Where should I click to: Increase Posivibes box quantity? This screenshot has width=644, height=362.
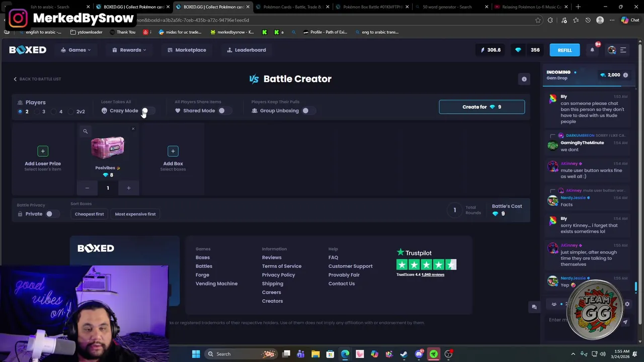pos(128,188)
